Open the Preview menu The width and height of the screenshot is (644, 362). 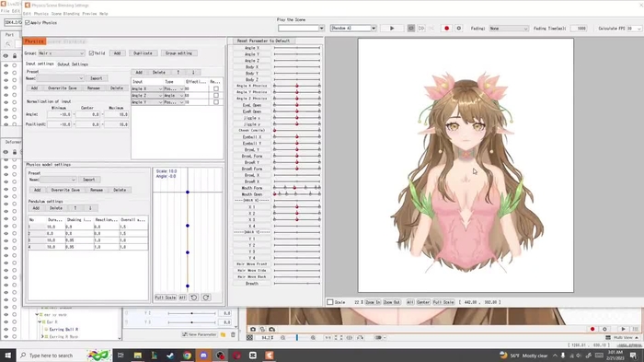(89, 14)
